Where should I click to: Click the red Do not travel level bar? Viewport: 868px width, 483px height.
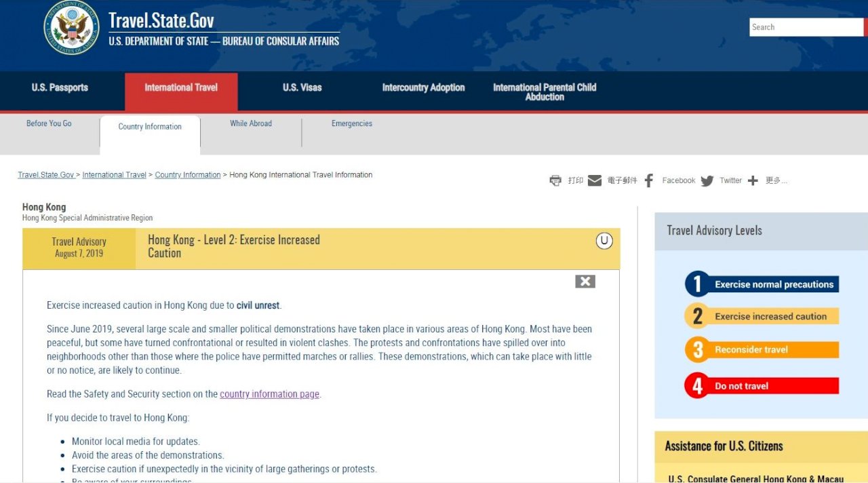(x=762, y=386)
